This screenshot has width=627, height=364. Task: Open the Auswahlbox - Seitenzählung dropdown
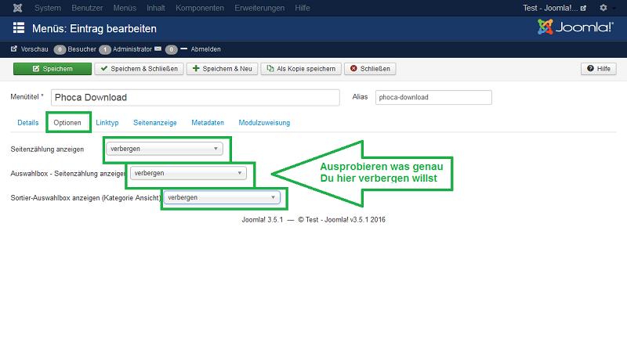coord(188,173)
